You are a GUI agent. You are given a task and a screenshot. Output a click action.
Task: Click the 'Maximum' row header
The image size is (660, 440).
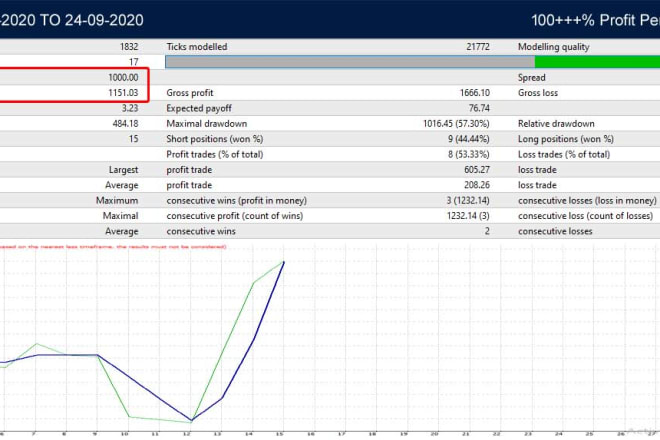(x=117, y=200)
